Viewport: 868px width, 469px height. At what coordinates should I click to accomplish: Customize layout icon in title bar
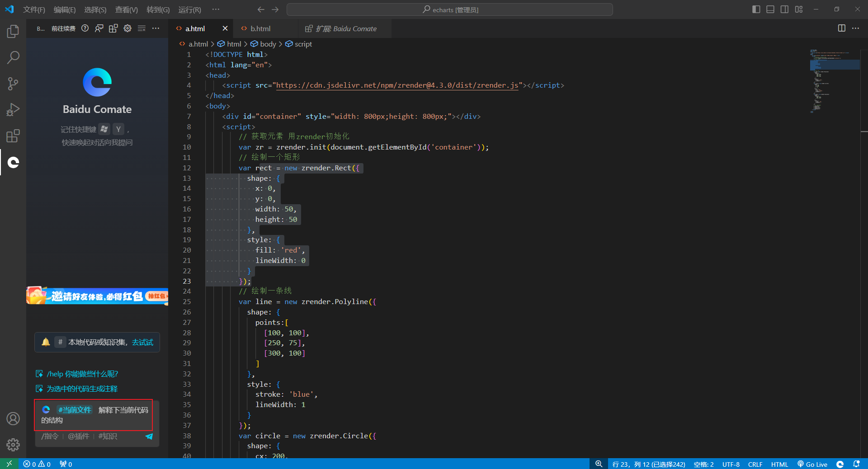(x=799, y=9)
